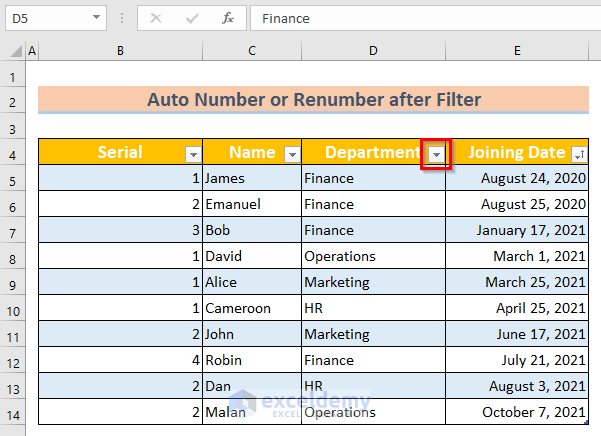Select column E header

tap(517, 51)
